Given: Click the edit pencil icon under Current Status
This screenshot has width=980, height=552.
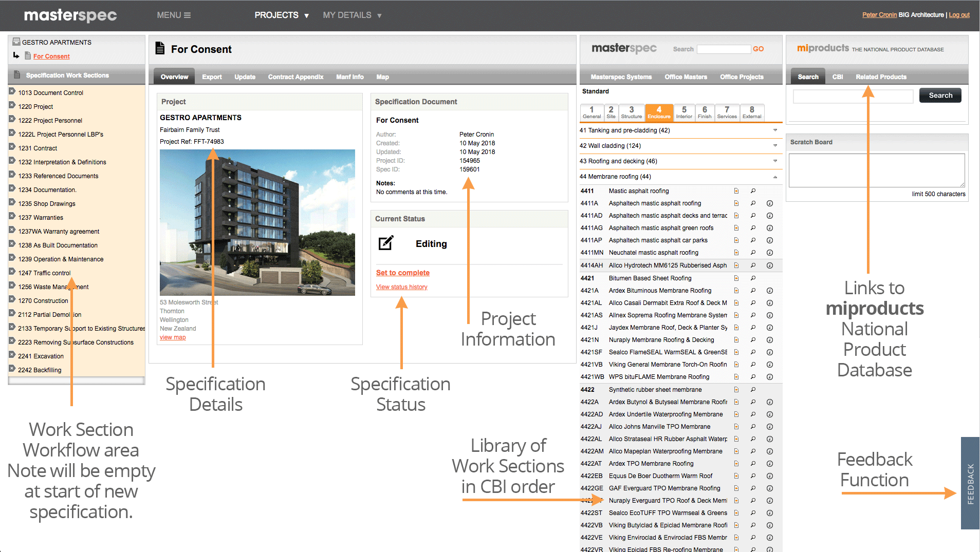Looking at the screenshot, I should (x=386, y=243).
